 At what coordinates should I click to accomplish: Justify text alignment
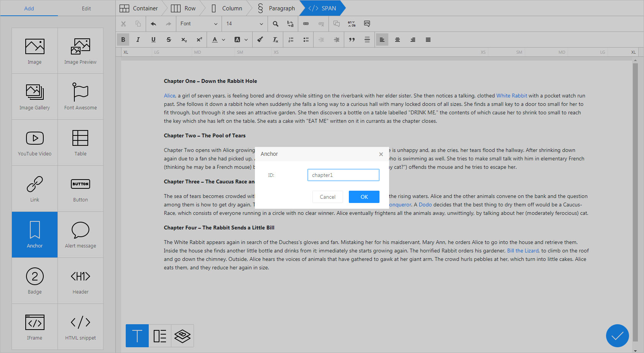428,40
